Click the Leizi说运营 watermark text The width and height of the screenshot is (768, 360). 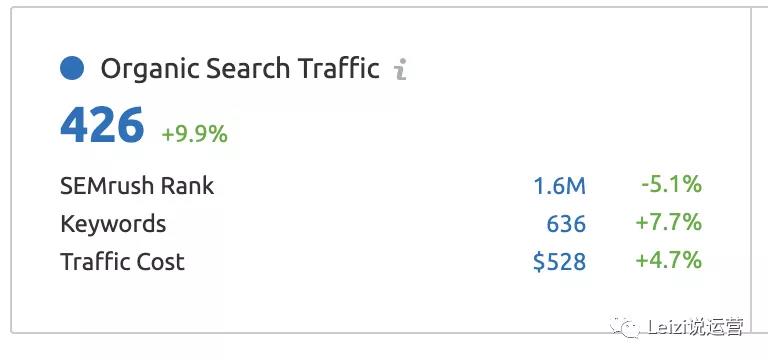click(695, 327)
